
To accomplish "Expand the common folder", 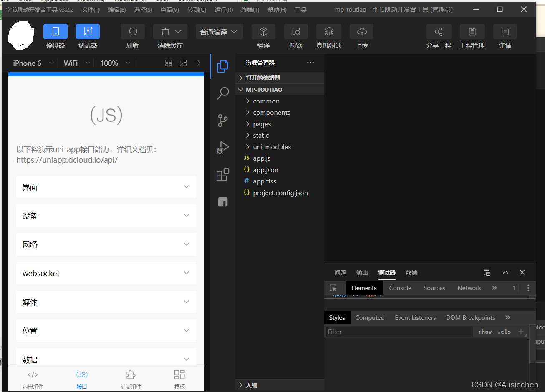I will click(x=280, y=101).
